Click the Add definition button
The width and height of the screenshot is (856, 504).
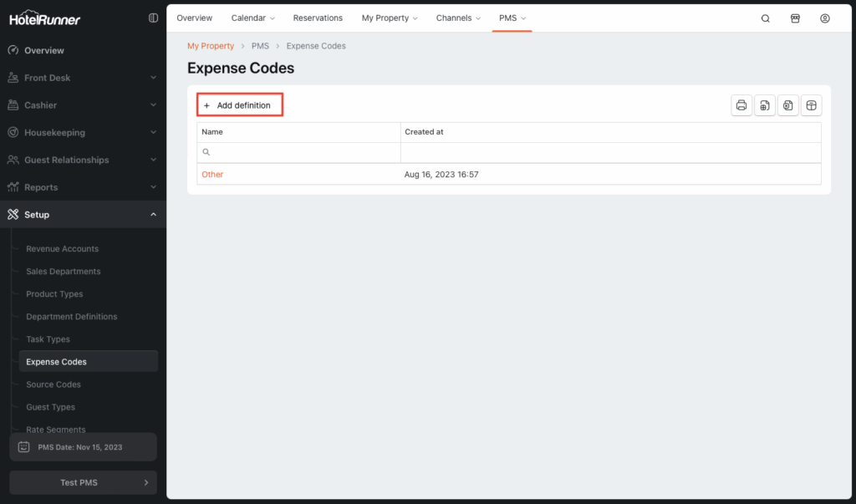240,105
